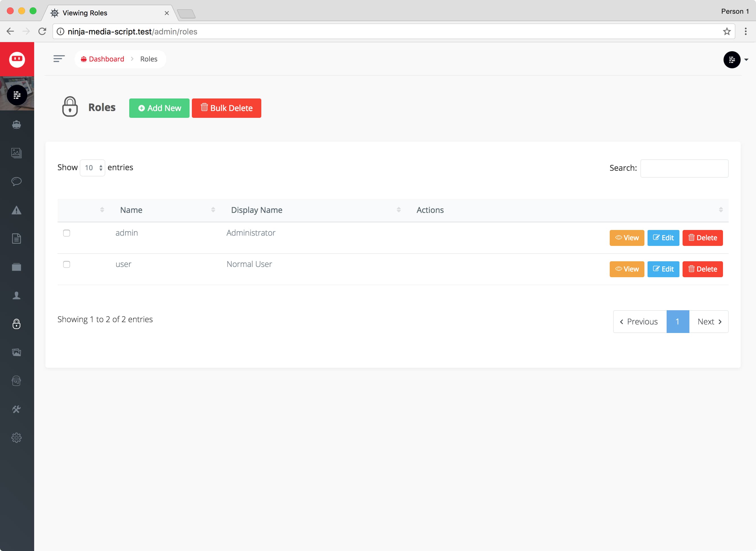This screenshot has height=551, width=756.
Task: Open the speech bubble comments sidebar icon
Action: point(16,181)
